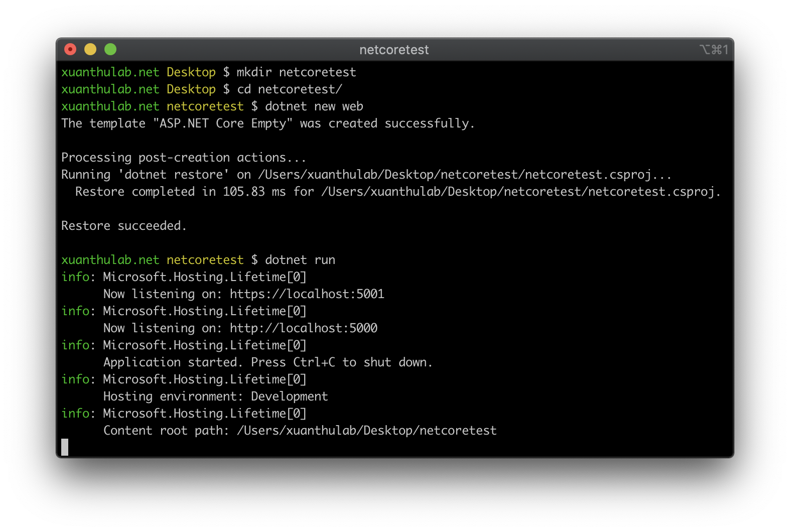Click the ⌥⌘1 shortcut indicator

[x=714, y=50]
